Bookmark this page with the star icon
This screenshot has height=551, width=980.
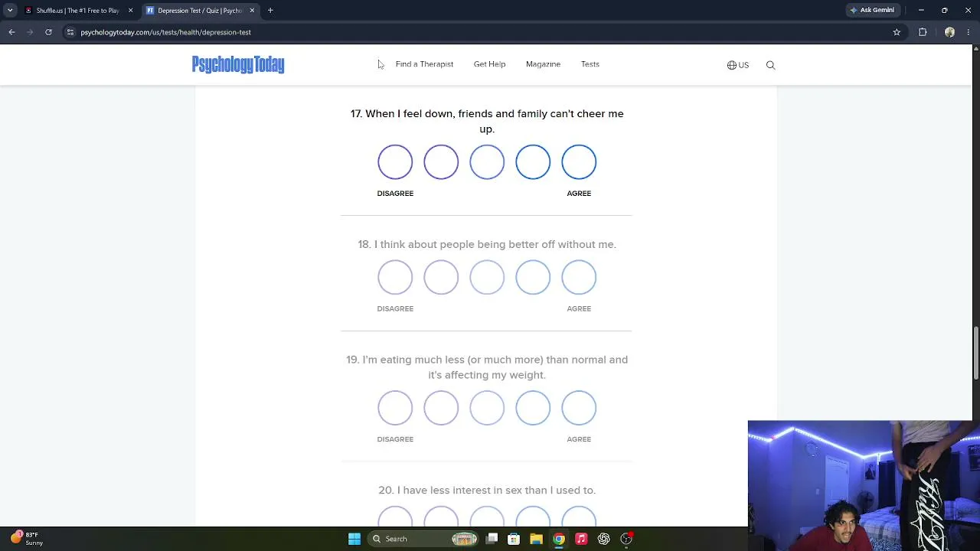click(x=897, y=32)
